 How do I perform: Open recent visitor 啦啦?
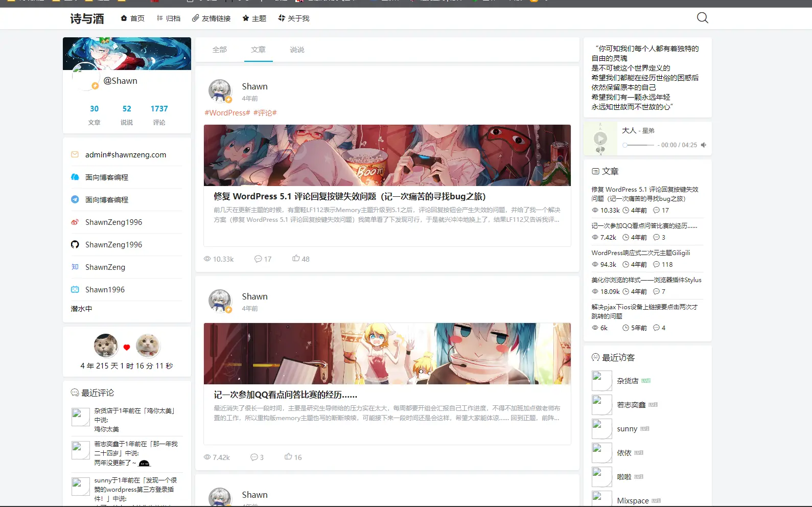pyautogui.click(x=624, y=477)
